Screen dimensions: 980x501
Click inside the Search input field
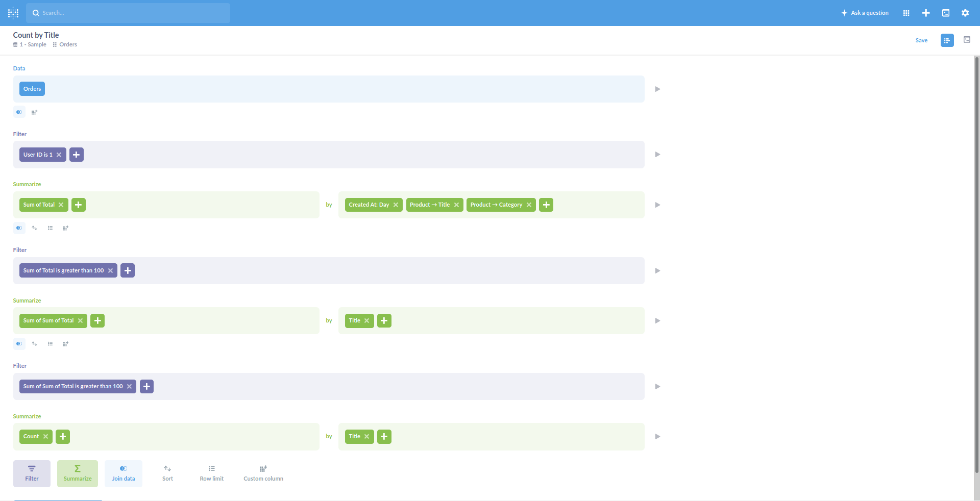coord(128,13)
